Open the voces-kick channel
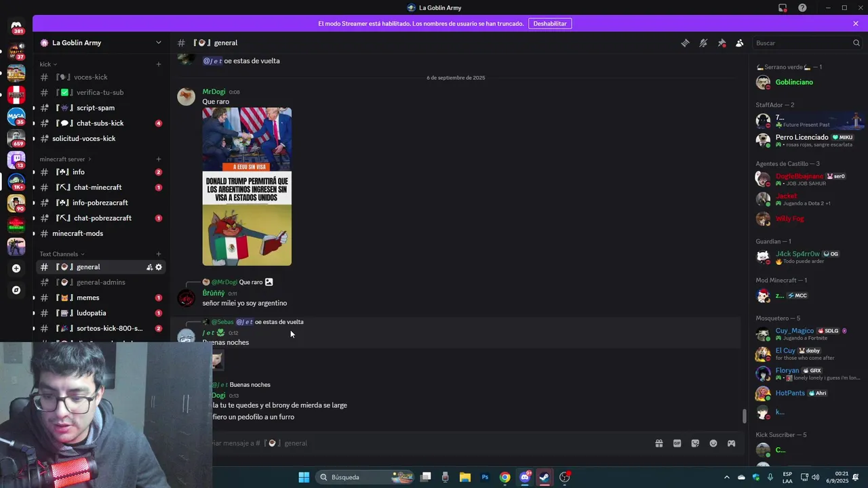 (x=100, y=77)
